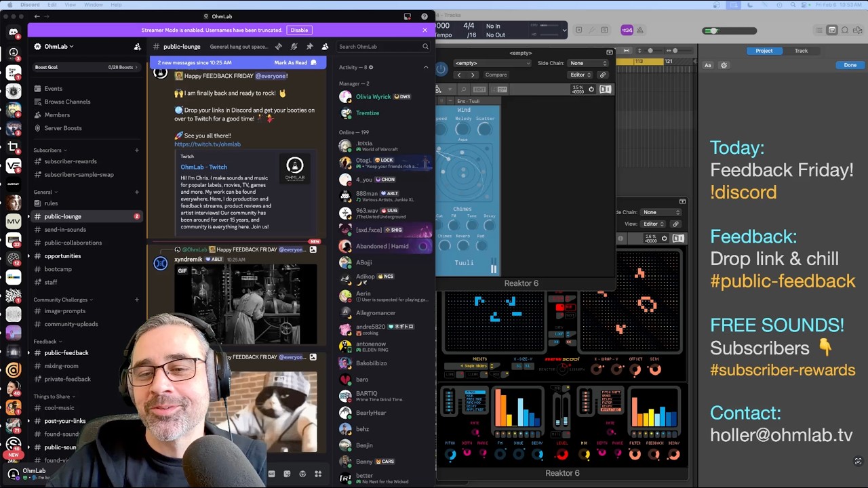Open the public-feedback channel
The image size is (868, 488).
tap(66, 353)
